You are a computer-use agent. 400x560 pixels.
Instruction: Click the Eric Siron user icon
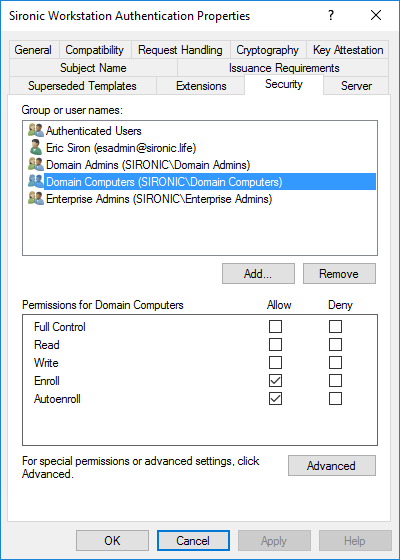click(36, 148)
